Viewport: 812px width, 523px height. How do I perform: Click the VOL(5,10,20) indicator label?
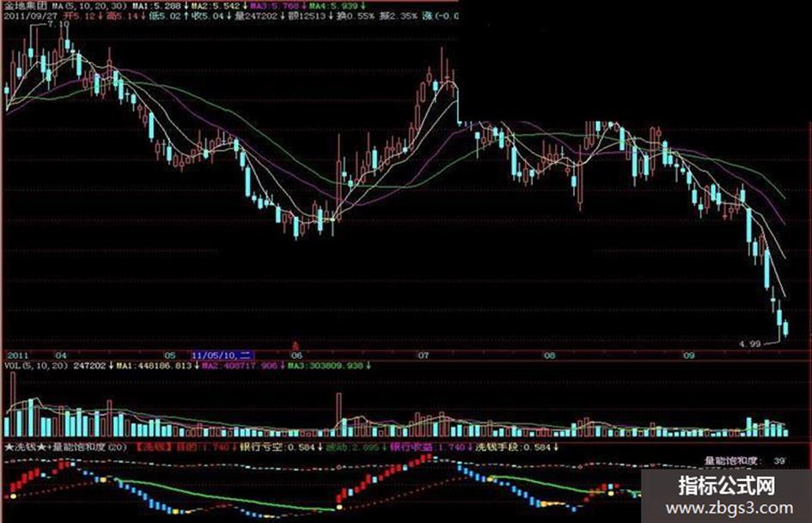[36, 366]
